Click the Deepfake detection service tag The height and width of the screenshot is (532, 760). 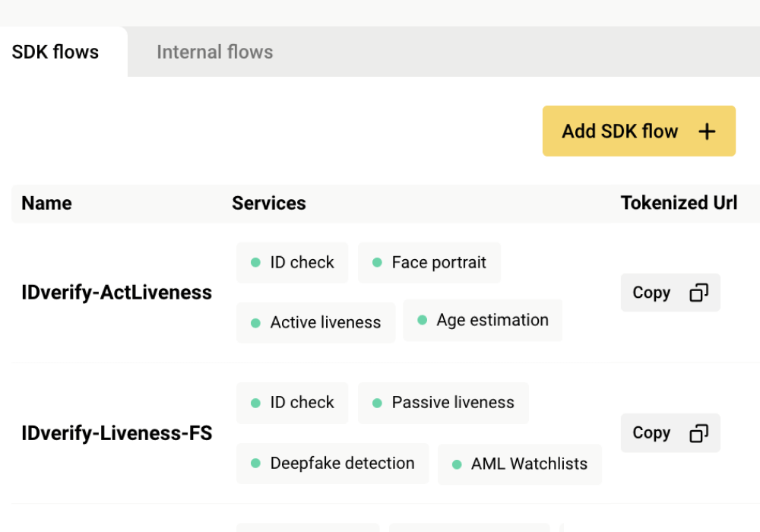pyautogui.click(x=332, y=463)
